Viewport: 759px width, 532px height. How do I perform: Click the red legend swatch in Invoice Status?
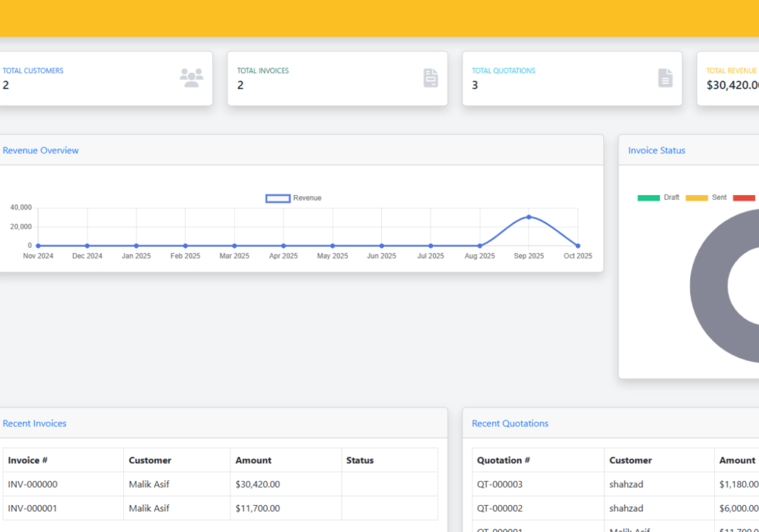point(744,197)
